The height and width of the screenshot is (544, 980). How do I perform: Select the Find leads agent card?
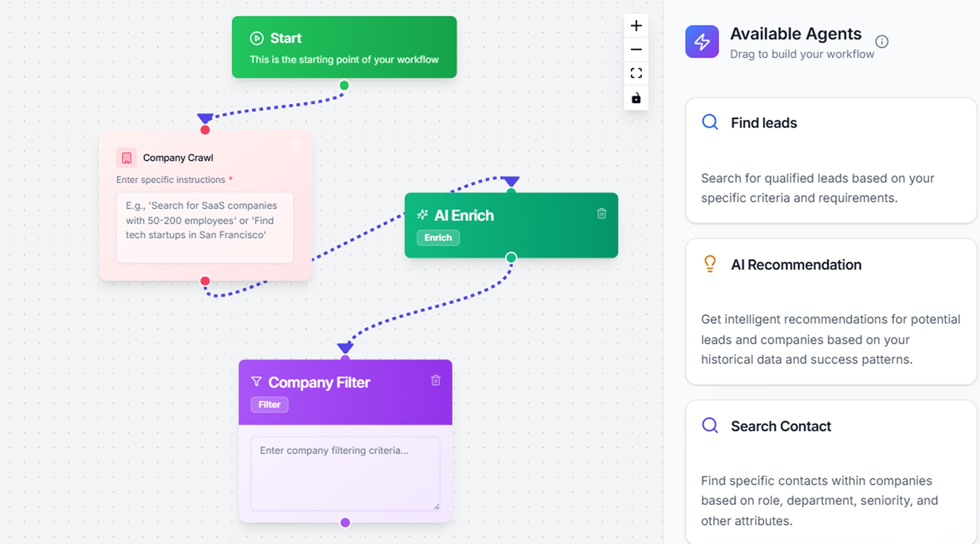tap(831, 160)
